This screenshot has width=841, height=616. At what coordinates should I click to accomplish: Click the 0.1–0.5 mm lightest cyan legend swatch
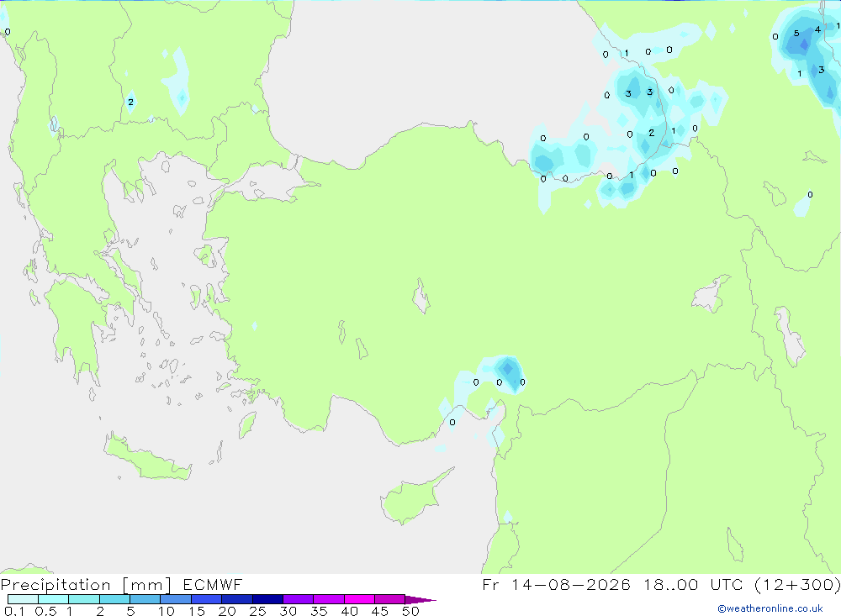pos(23,599)
